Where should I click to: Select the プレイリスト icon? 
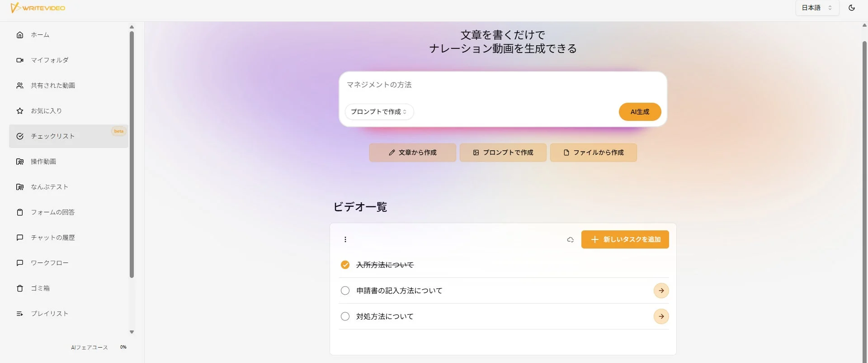point(20,313)
